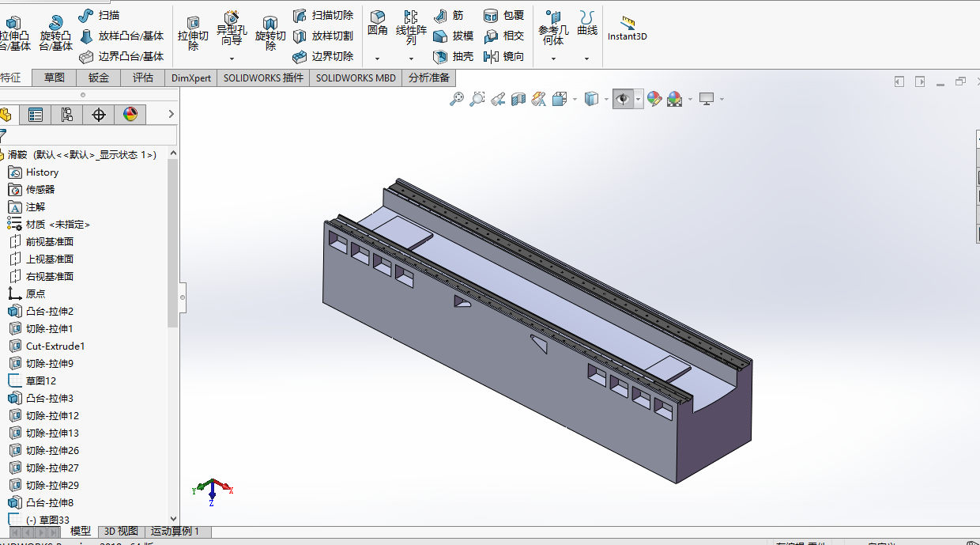Image resolution: width=980 pixels, height=545 pixels.
Task: Select 材质 <未指定> item
Action: click(x=49, y=224)
